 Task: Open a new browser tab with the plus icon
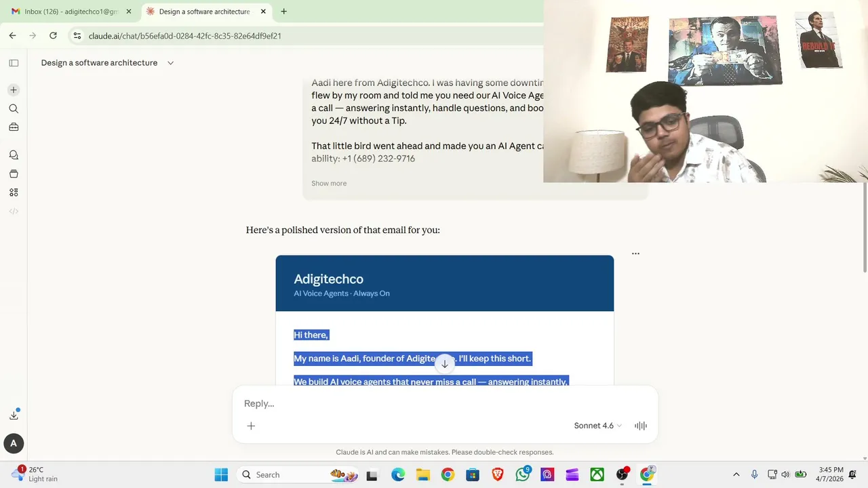(283, 12)
